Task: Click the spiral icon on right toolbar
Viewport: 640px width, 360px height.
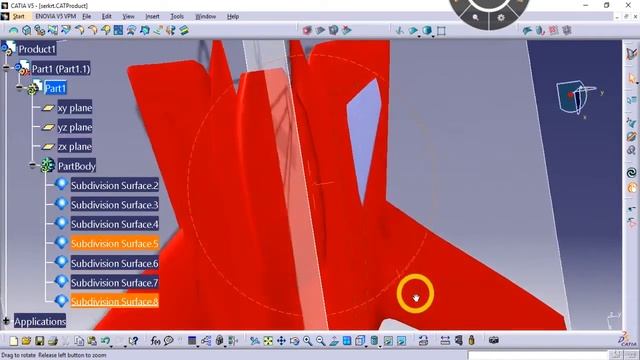Action: pyautogui.click(x=631, y=173)
